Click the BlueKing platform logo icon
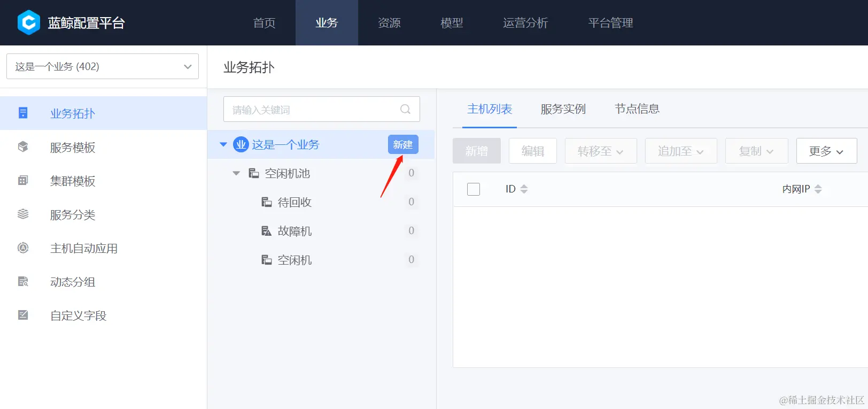The image size is (868, 409). (28, 22)
